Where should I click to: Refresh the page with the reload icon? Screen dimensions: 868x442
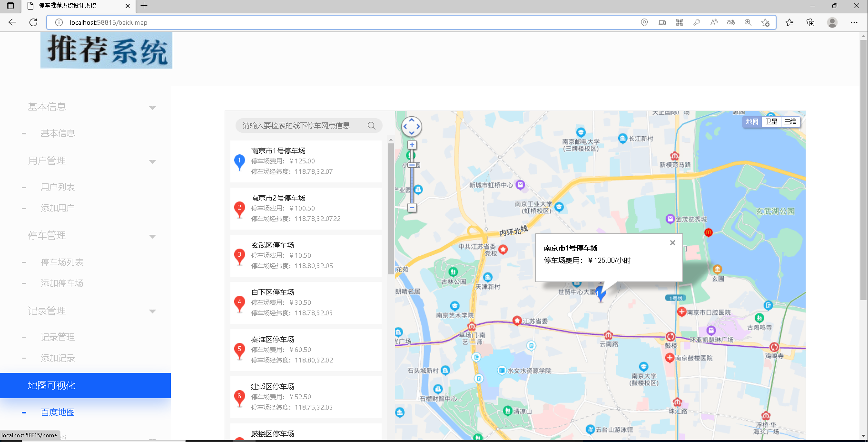pyautogui.click(x=33, y=22)
